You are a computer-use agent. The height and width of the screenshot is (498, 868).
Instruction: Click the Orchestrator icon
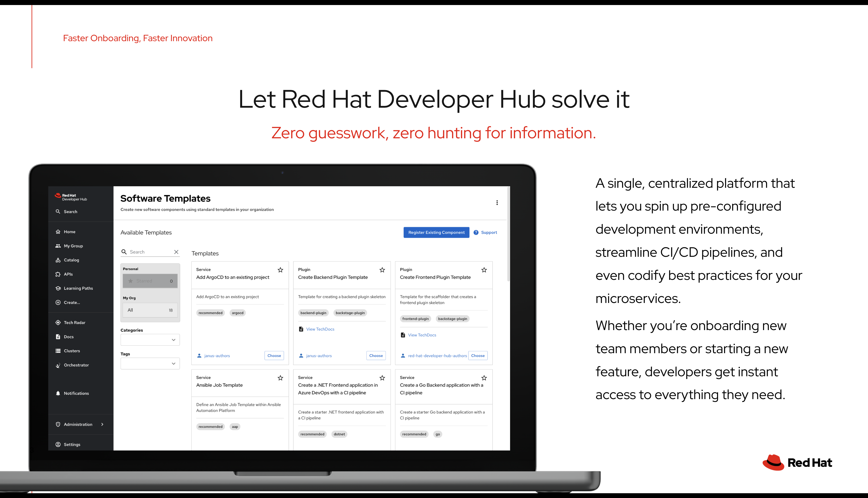(58, 365)
